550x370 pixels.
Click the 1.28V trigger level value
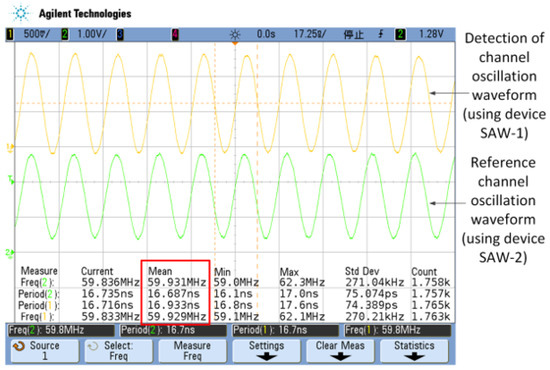coord(431,34)
